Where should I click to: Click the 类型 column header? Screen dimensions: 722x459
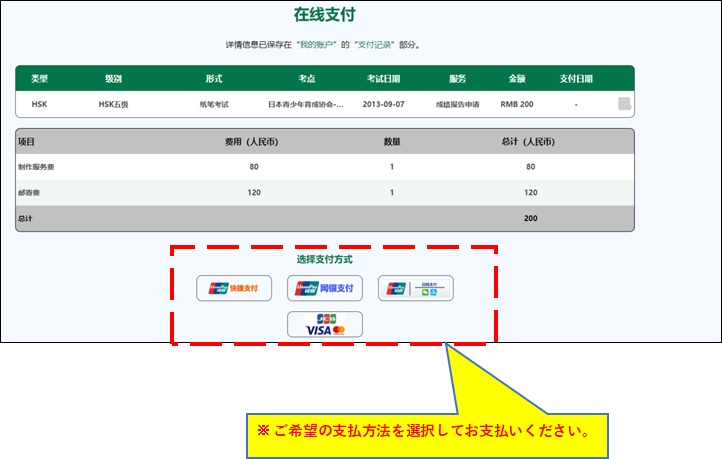(39, 78)
